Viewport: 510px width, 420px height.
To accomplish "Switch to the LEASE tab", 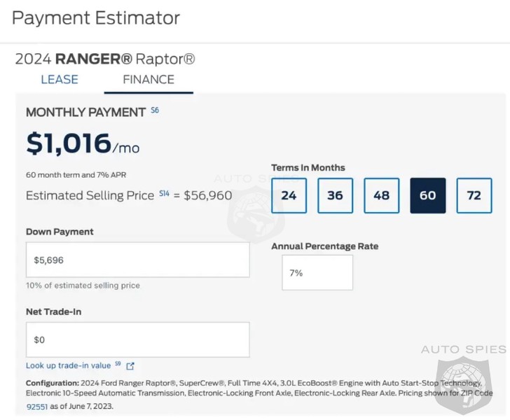I will (x=60, y=80).
